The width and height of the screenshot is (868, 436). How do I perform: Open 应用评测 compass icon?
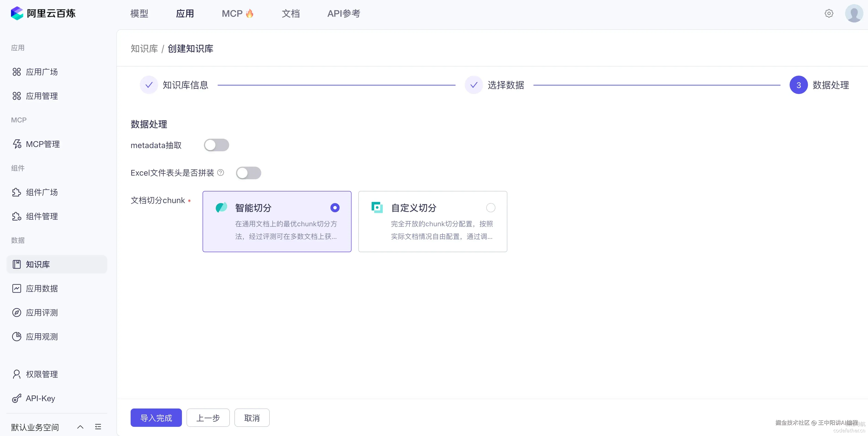[16, 313]
